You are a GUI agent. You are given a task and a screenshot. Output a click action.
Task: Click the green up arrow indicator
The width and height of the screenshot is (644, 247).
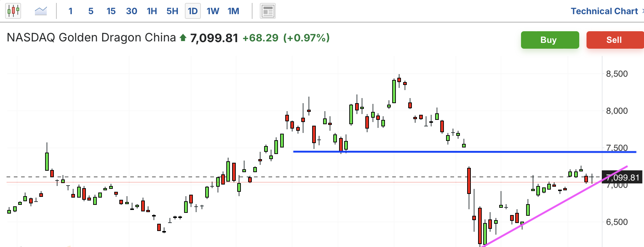click(183, 37)
